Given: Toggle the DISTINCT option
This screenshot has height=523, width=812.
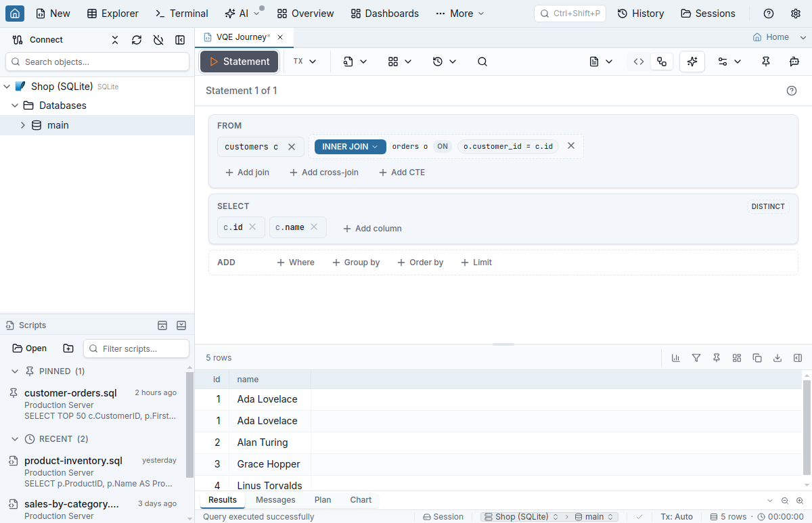Looking at the screenshot, I should (x=768, y=206).
